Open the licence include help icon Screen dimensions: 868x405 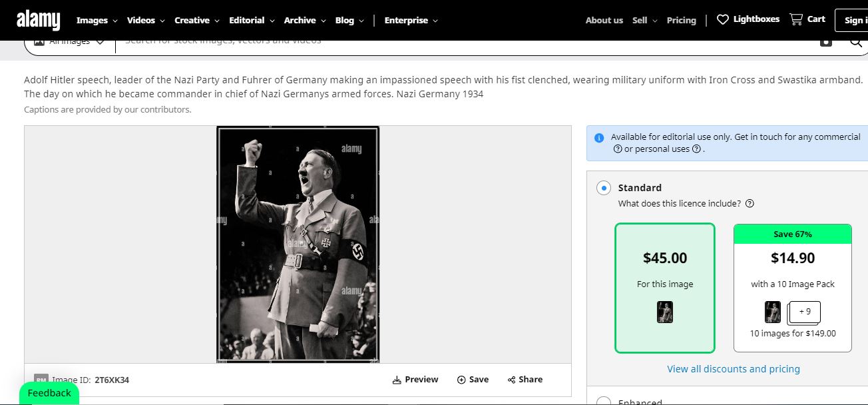tap(750, 204)
